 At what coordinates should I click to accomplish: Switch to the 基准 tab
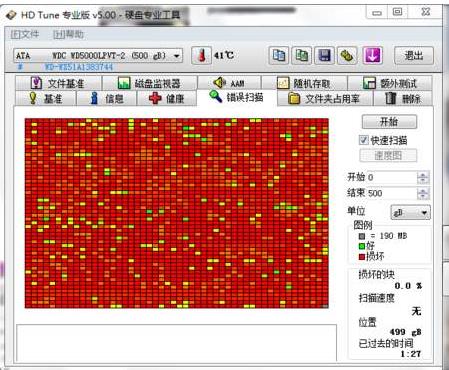46,98
